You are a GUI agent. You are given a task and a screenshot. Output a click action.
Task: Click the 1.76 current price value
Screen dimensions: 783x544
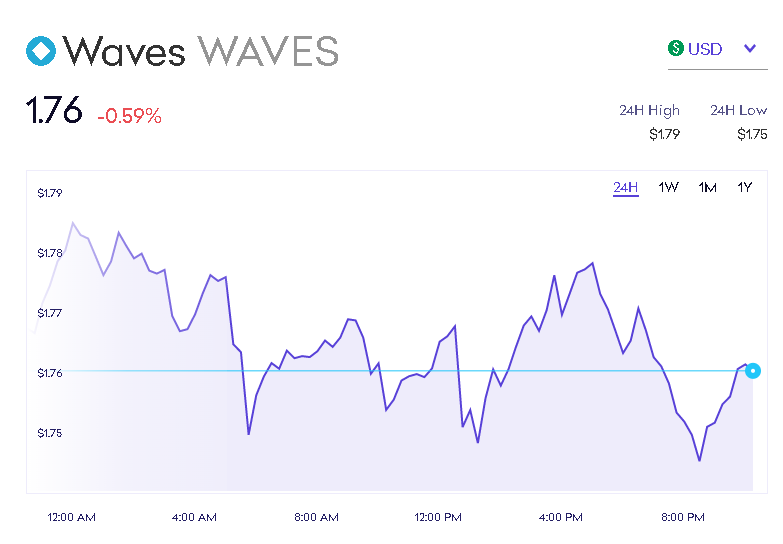(x=54, y=111)
